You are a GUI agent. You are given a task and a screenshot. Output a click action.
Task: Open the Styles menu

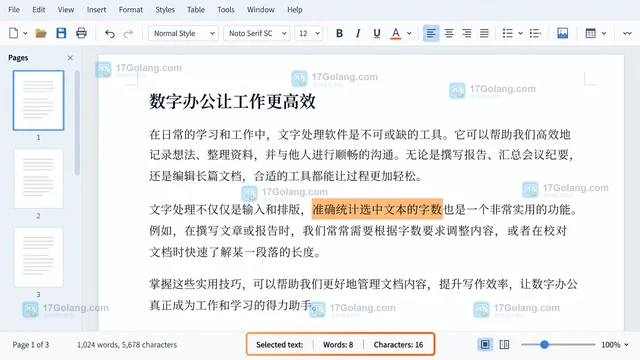[x=165, y=9]
